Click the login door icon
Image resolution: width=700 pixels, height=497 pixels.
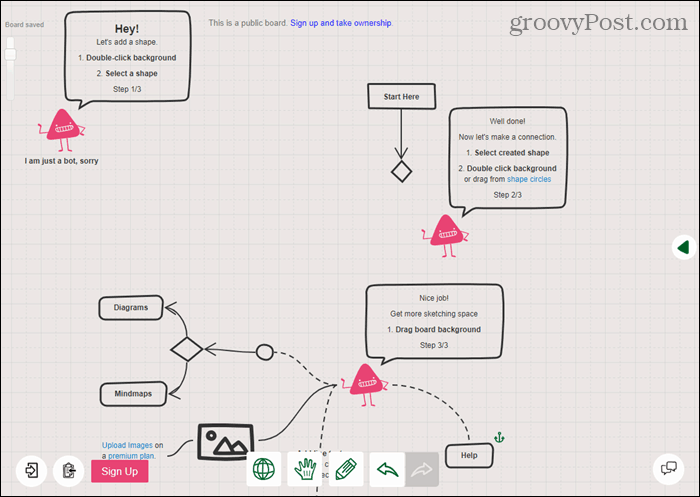32,471
